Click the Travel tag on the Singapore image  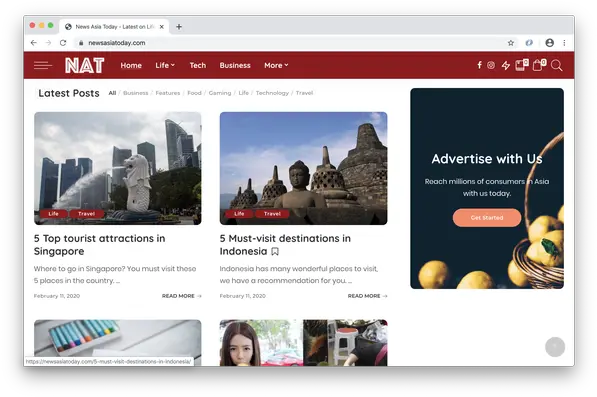pos(86,214)
